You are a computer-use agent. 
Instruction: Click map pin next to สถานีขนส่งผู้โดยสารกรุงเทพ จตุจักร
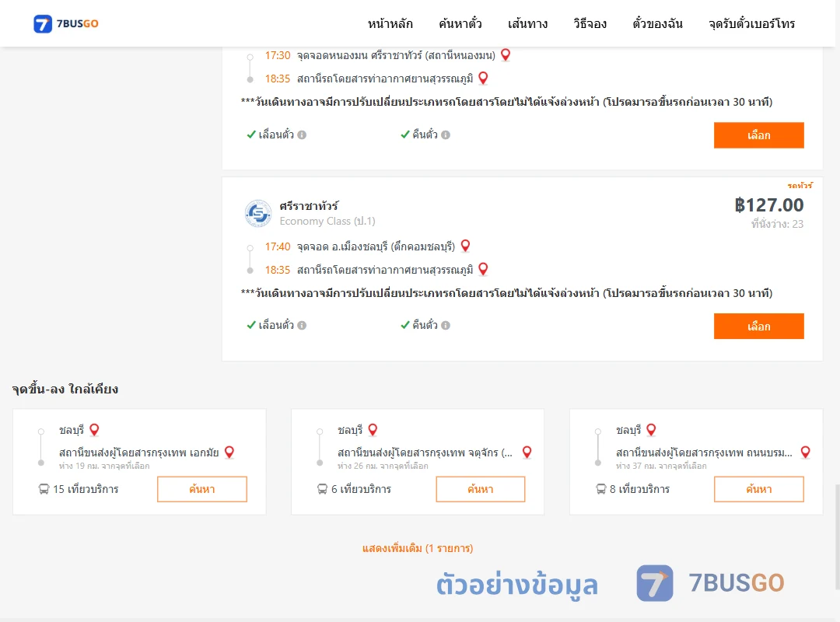527,453
